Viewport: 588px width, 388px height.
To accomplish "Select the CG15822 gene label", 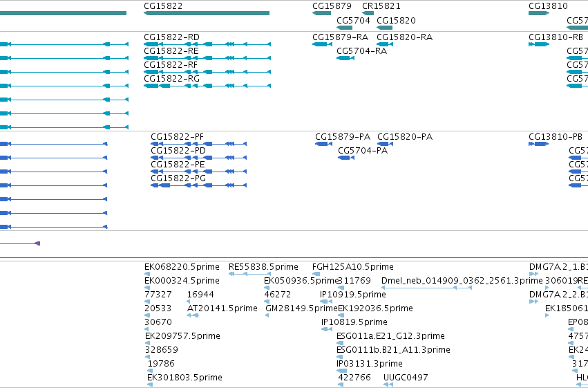I will (x=163, y=6).
